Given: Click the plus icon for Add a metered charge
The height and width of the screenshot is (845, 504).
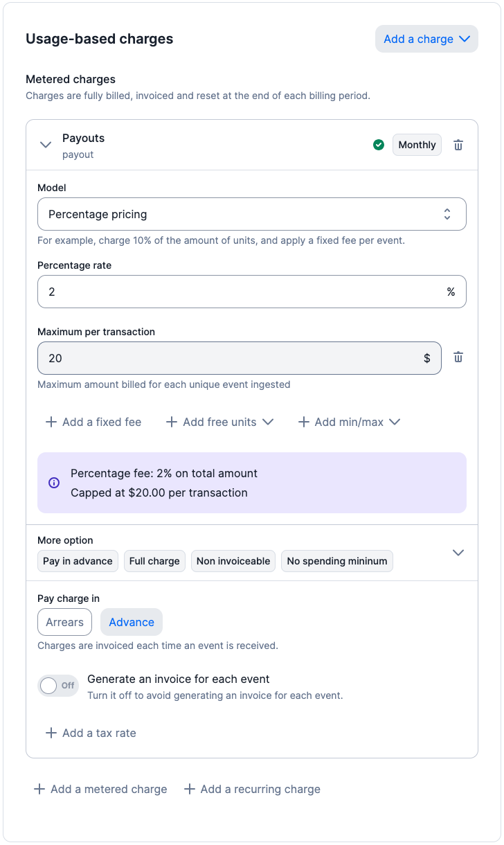Looking at the screenshot, I should 39,789.
